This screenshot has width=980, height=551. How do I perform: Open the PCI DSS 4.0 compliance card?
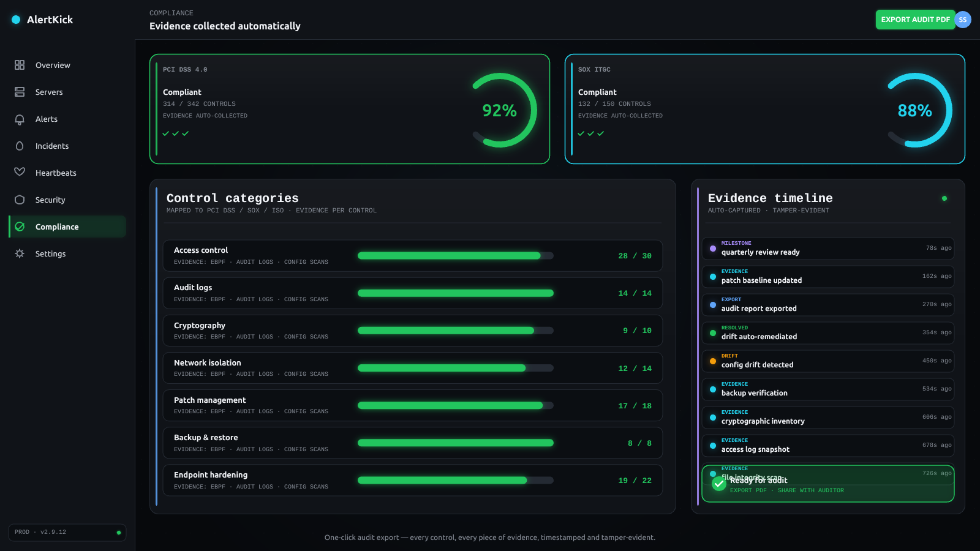350,109
